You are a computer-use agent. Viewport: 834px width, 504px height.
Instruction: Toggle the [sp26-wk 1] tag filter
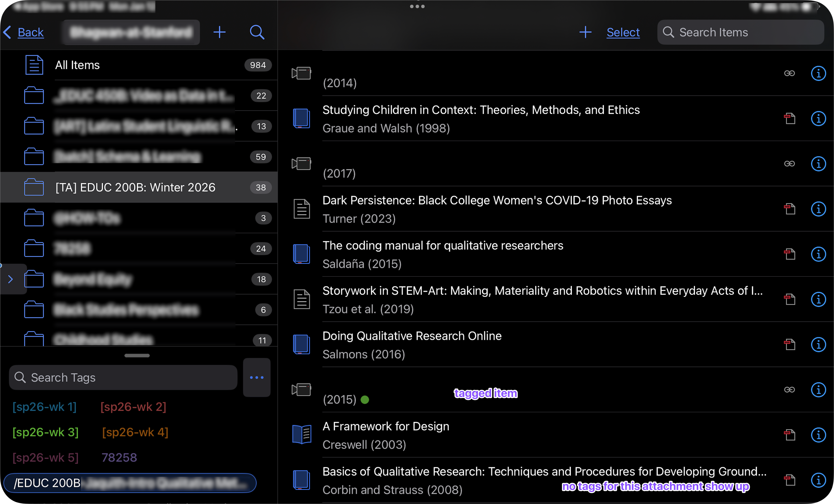(x=44, y=407)
